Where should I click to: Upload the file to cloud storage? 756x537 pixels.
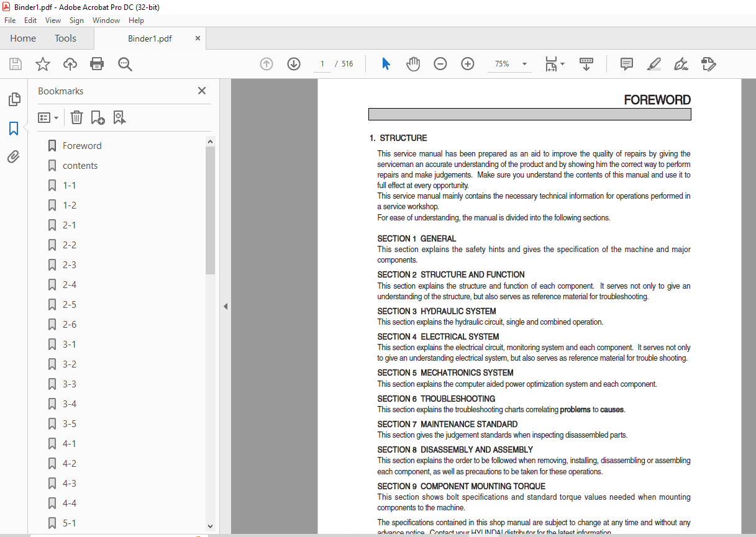[x=70, y=64]
